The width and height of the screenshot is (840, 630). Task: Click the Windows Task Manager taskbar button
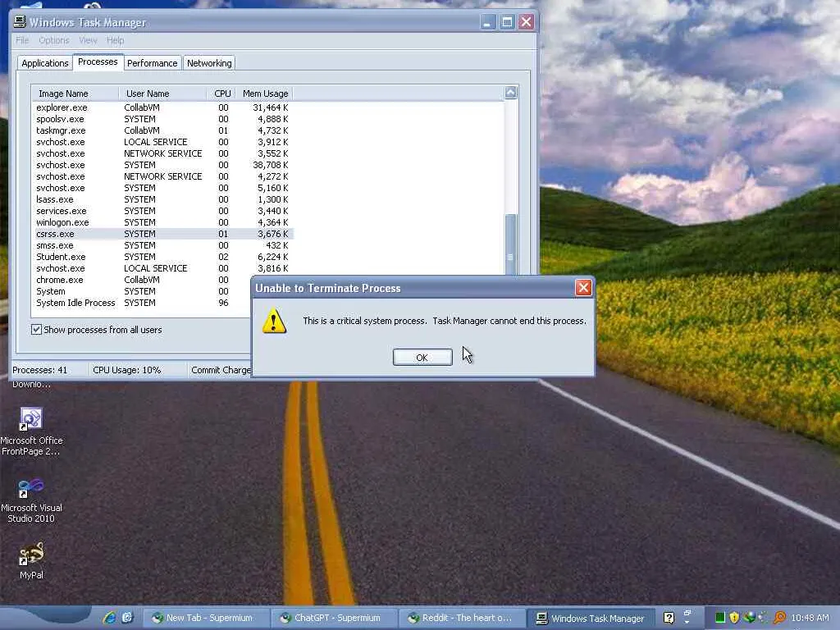click(x=591, y=619)
